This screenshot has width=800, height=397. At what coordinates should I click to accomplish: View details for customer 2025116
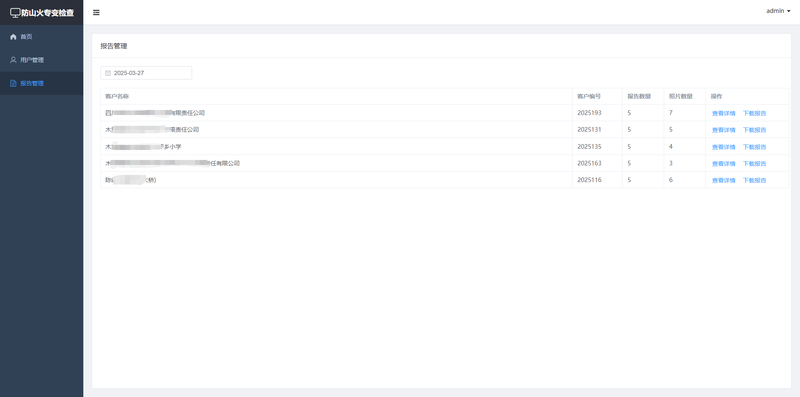coord(723,180)
